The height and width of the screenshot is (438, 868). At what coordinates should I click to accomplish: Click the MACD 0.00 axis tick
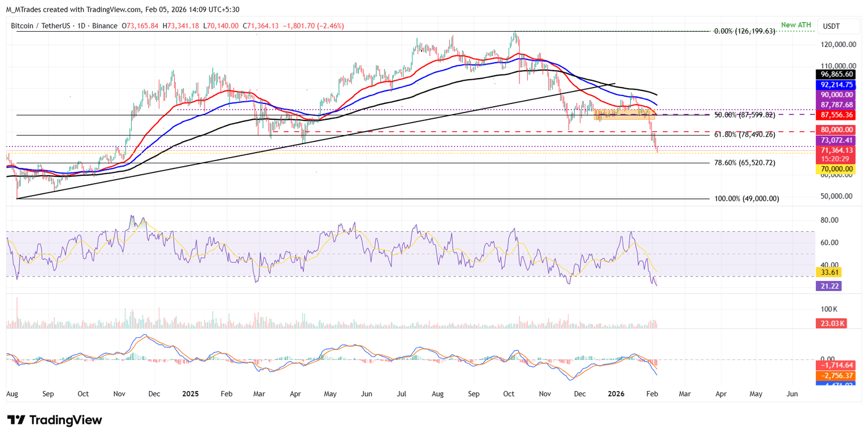click(x=827, y=359)
